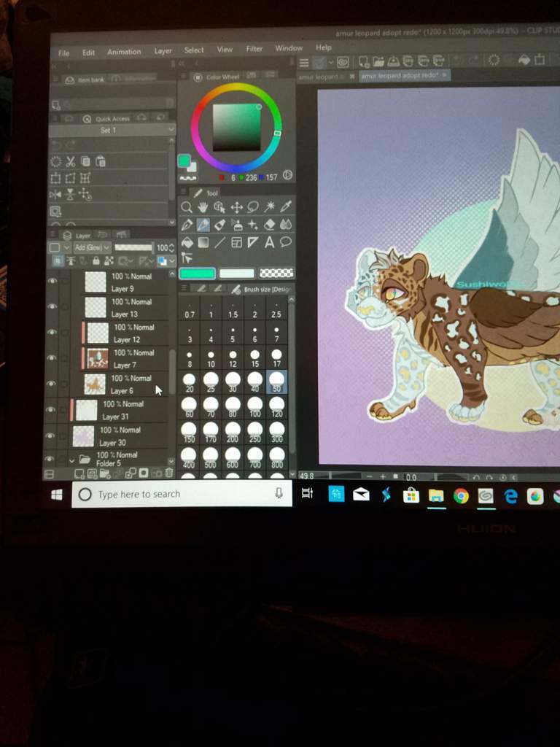Select the Auto select magic wand tool
The image size is (560, 747).
coord(270,206)
